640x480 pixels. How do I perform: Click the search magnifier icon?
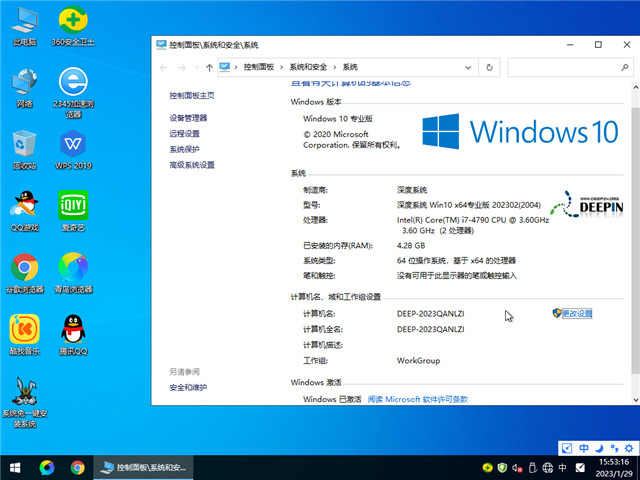[x=624, y=67]
